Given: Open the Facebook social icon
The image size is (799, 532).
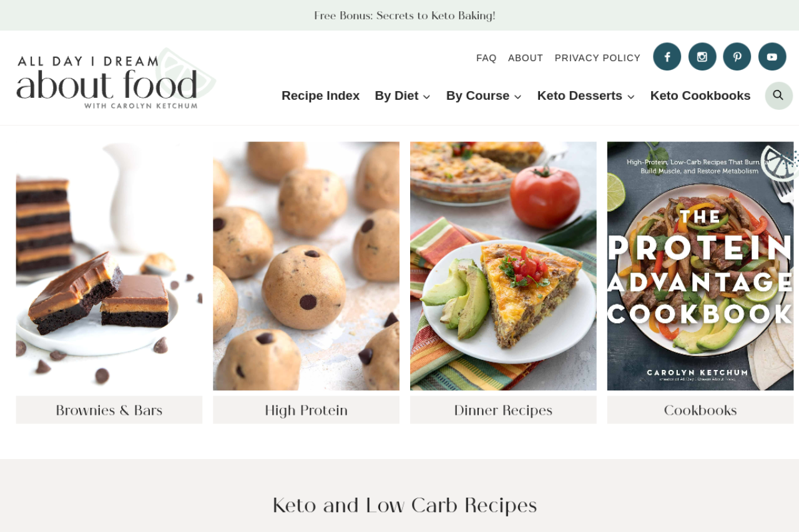Looking at the screenshot, I should [x=667, y=57].
